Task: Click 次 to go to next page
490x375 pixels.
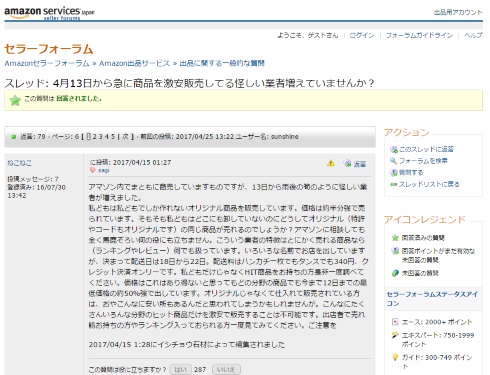Action: click(x=125, y=136)
